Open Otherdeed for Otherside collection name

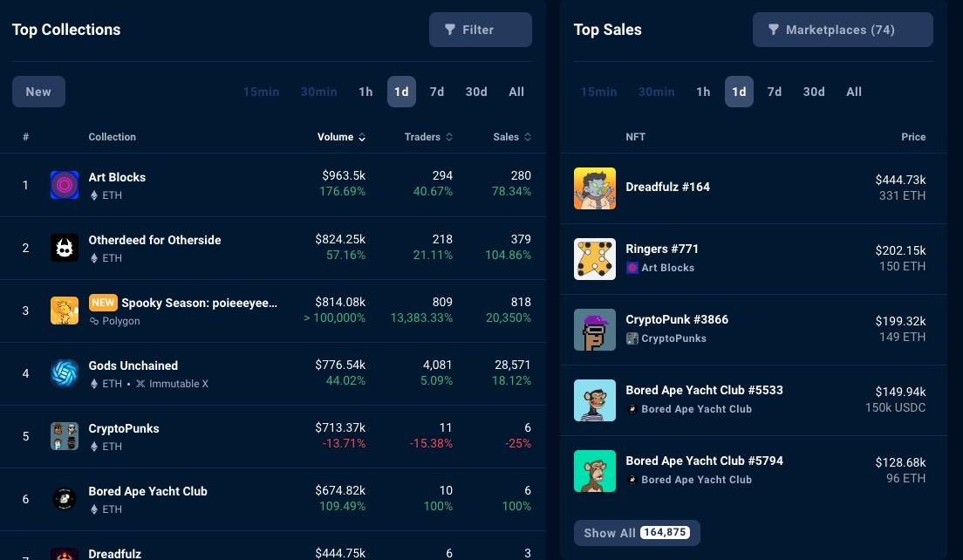click(154, 240)
